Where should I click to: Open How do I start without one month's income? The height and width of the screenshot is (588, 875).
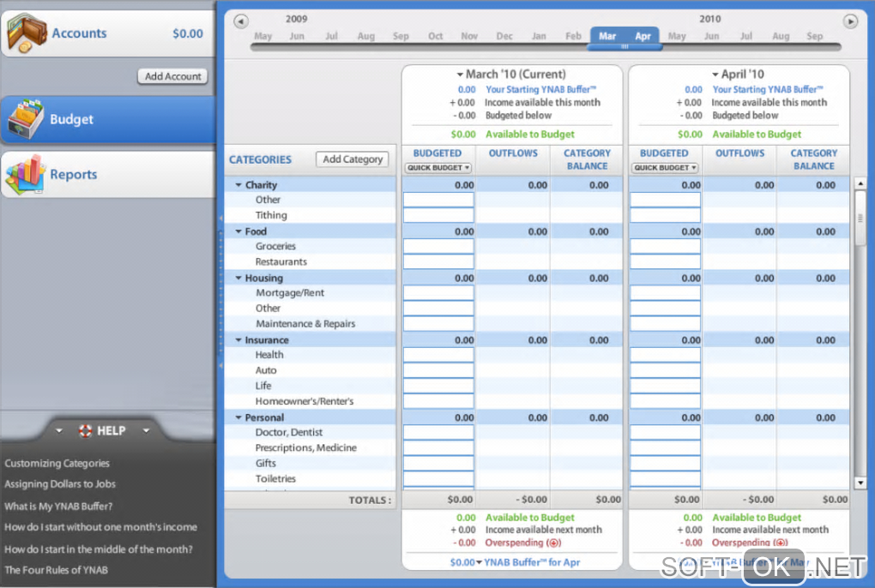click(101, 526)
